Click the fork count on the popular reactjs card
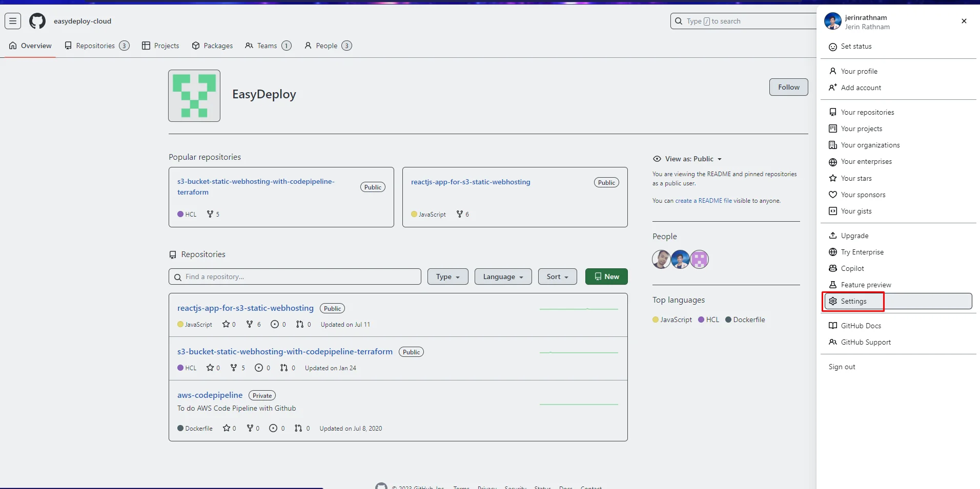 pos(463,214)
